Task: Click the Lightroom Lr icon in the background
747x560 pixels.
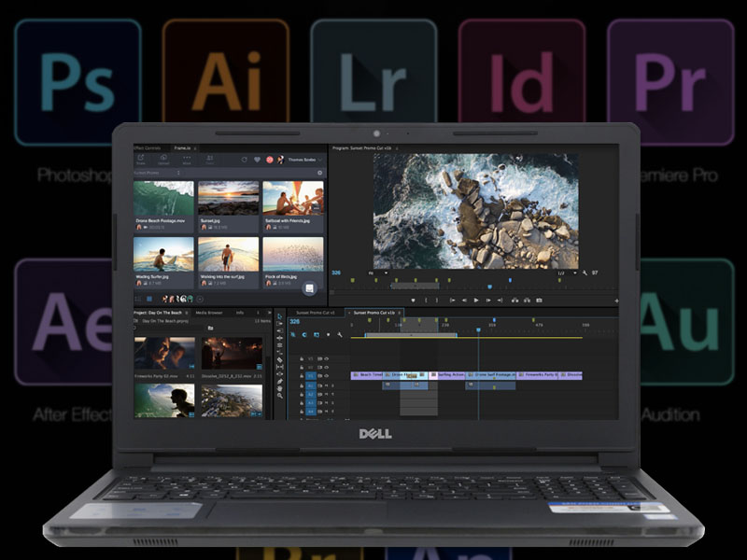Action: [x=374, y=72]
